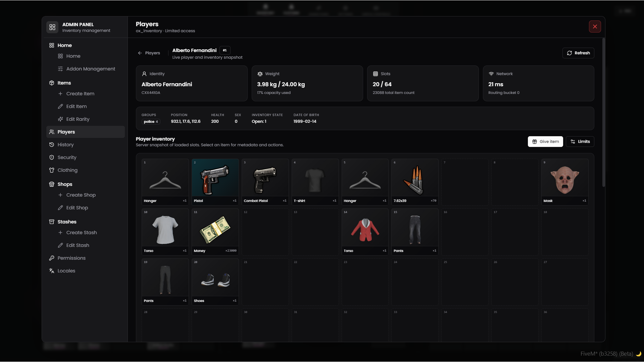
Task: Select the Money stack item
Action: (x=215, y=231)
